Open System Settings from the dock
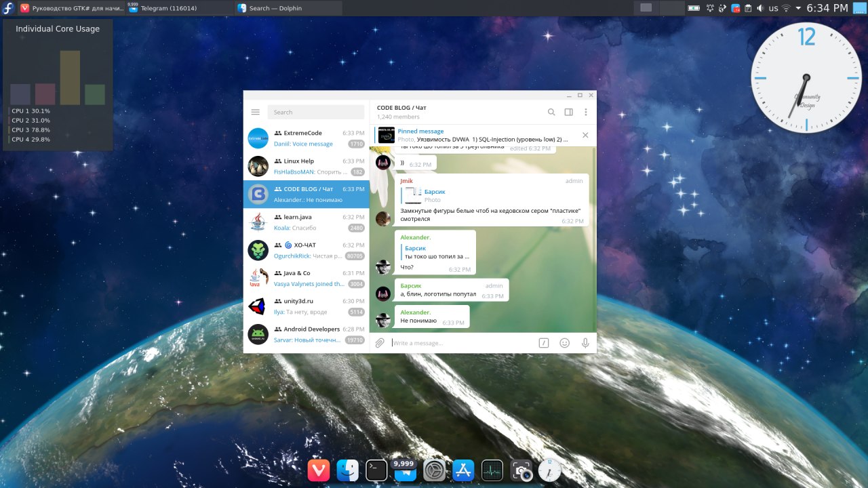The width and height of the screenshot is (868, 488). 434,470
